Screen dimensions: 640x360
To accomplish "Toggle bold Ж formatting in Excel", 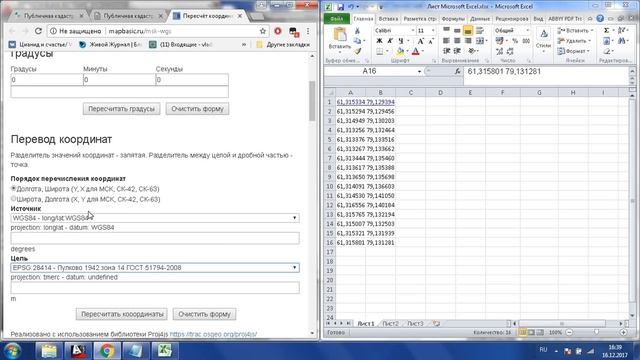I will (x=379, y=41).
